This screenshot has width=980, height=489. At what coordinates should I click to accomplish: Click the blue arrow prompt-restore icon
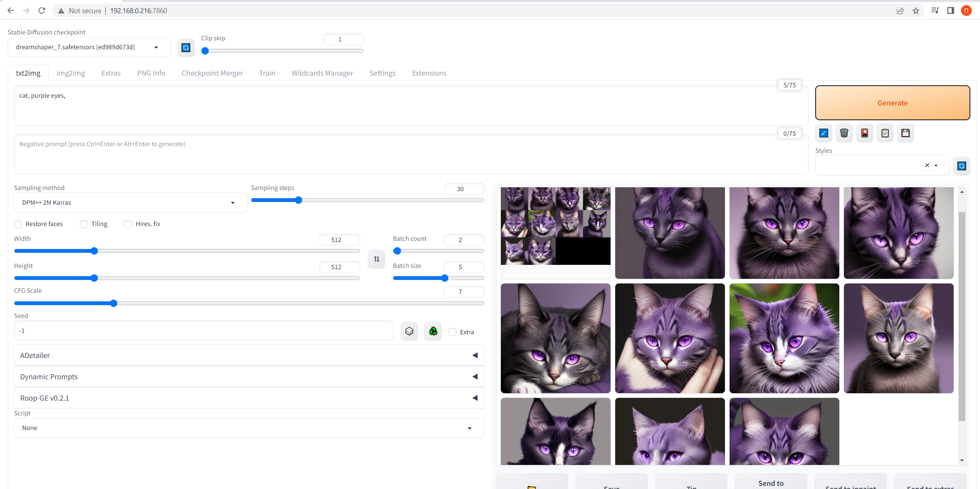[x=824, y=133]
